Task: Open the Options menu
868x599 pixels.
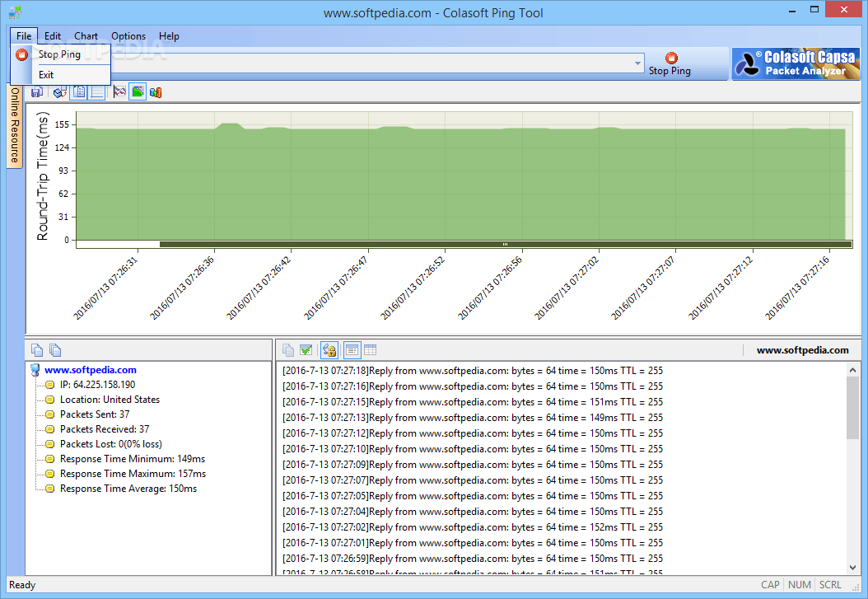Action: point(128,36)
